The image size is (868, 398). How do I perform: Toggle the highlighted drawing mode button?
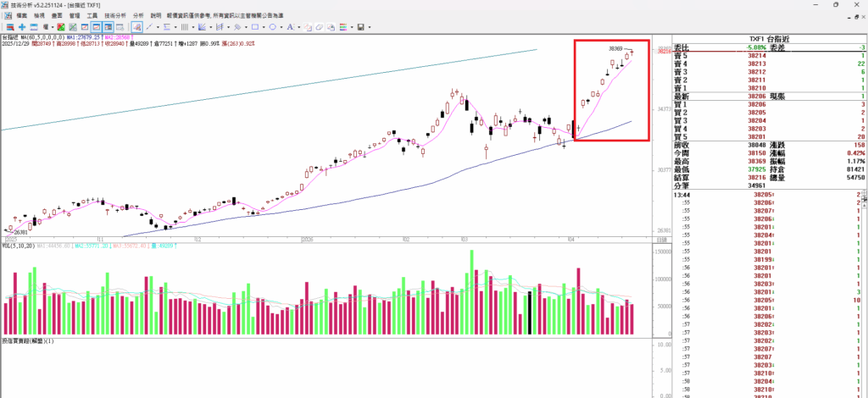[136, 27]
